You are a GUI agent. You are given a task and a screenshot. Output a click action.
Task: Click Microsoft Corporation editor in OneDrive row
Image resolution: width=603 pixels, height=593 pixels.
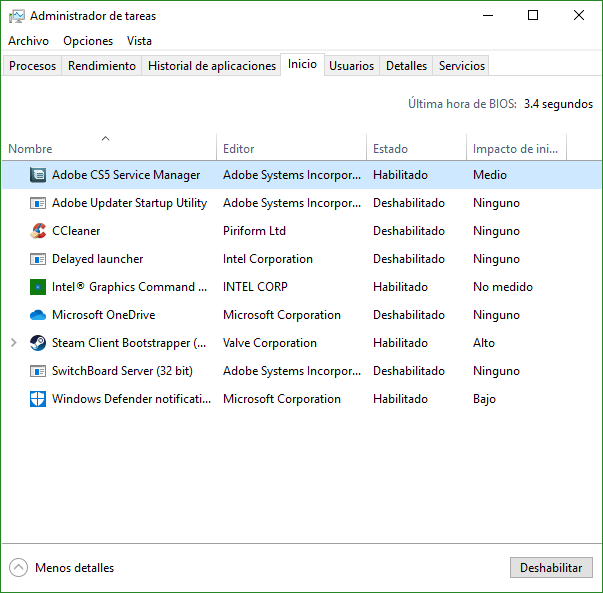click(282, 315)
